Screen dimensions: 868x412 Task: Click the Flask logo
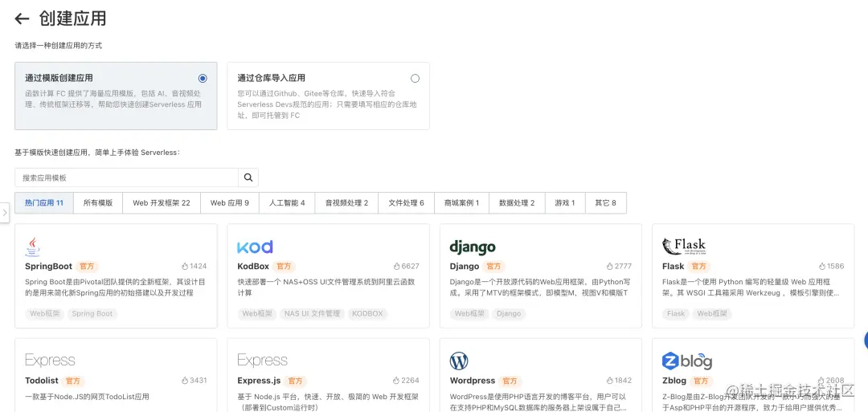[x=684, y=246]
